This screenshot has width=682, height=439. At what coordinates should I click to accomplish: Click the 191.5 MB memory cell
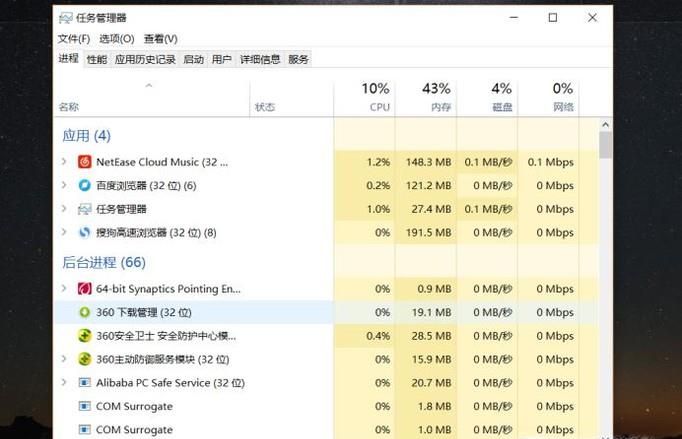pyautogui.click(x=426, y=232)
